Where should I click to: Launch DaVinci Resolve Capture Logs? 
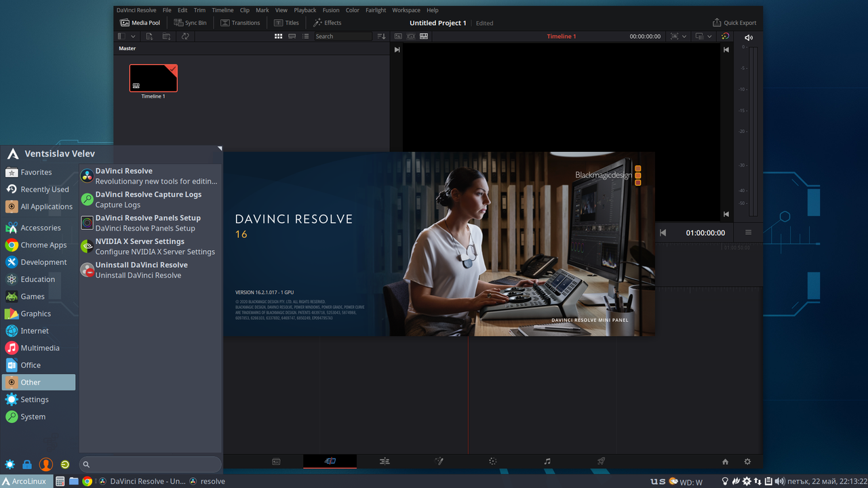150,199
